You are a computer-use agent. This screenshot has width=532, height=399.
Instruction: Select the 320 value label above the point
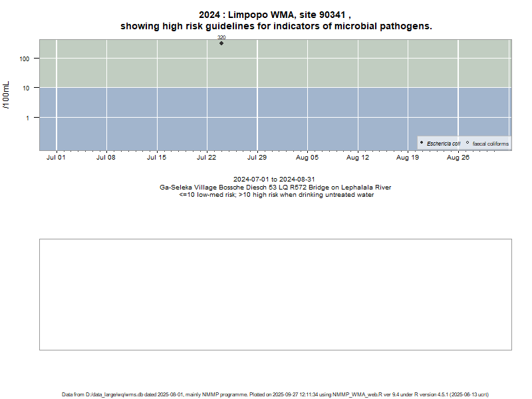pos(221,38)
